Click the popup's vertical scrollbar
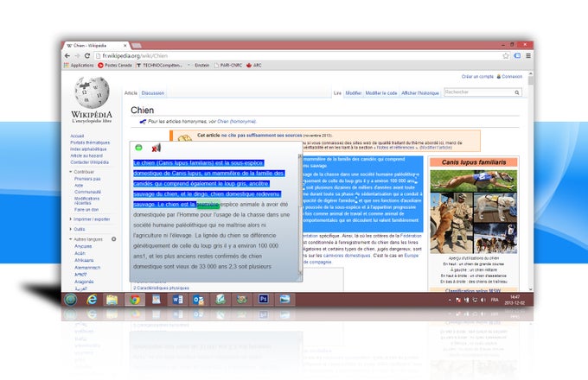The width and height of the screenshot is (588, 380). pyautogui.click(x=300, y=213)
